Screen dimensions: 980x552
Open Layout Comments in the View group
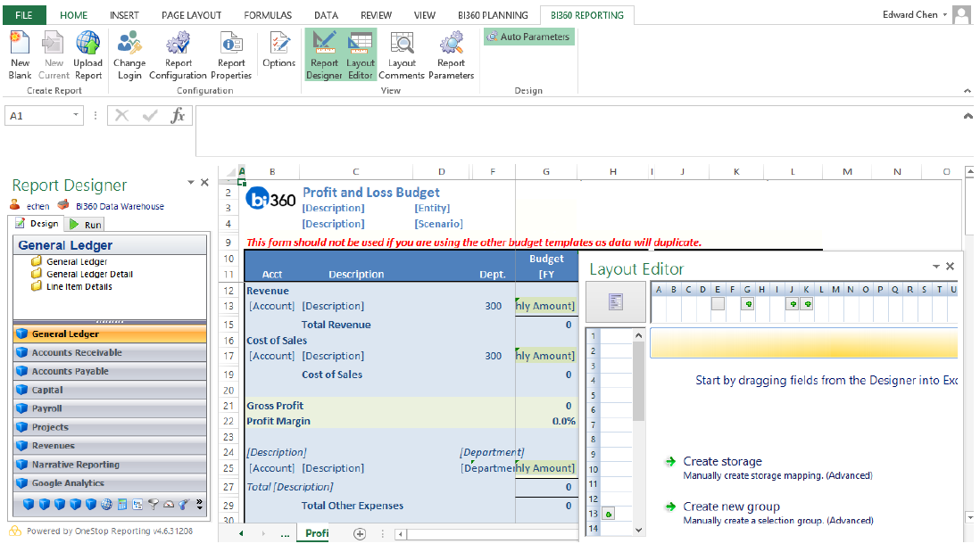pos(402,55)
